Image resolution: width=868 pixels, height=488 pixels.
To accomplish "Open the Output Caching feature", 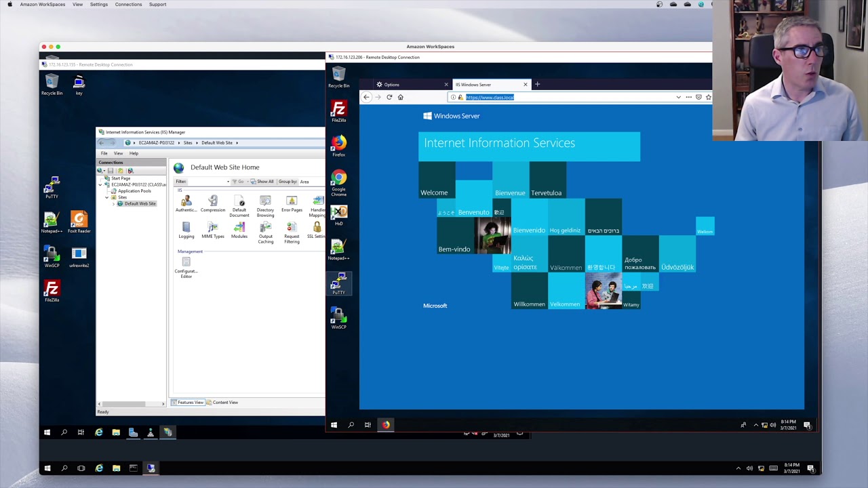I will [265, 233].
